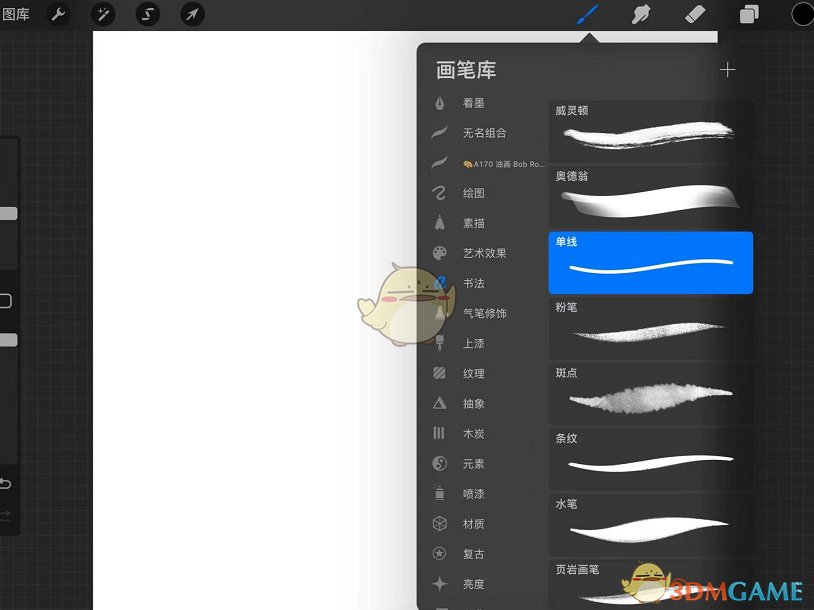This screenshot has height=610, width=814.
Task: Select the Paint brush tool
Action: click(588, 14)
